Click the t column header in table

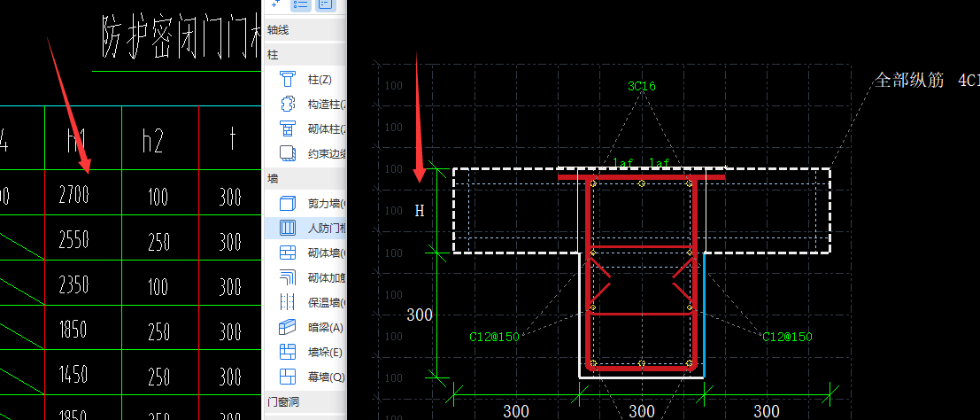(x=231, y=140)
